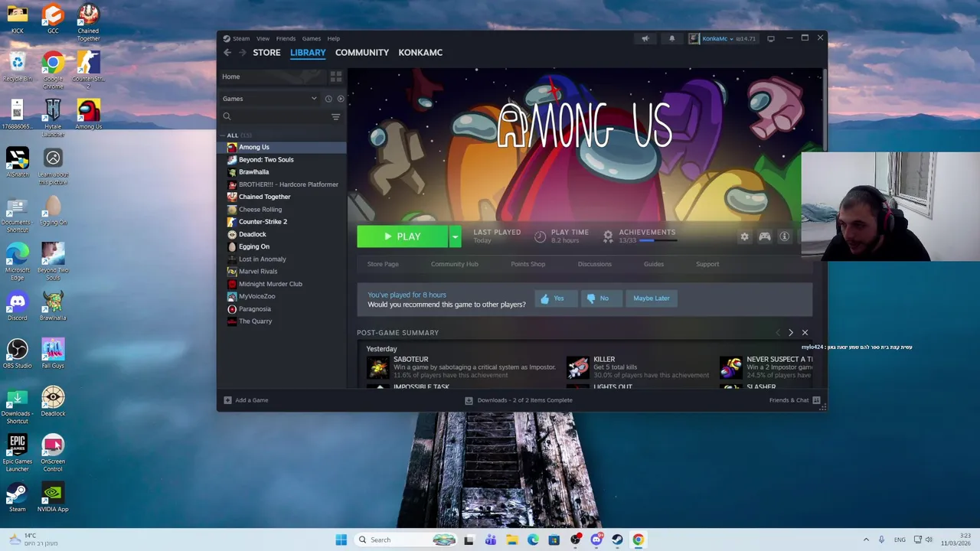This screenshot has width=980, height=551.
Task: Open Counter-Strike 2 desktop shortcut
Action: (88, 70)
